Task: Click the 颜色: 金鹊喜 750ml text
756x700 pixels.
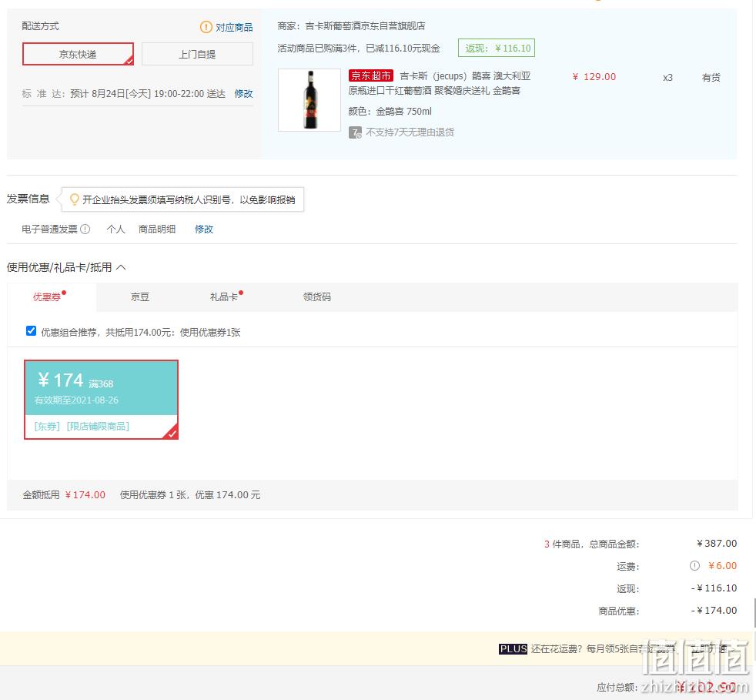Action: tap(390, 112)
